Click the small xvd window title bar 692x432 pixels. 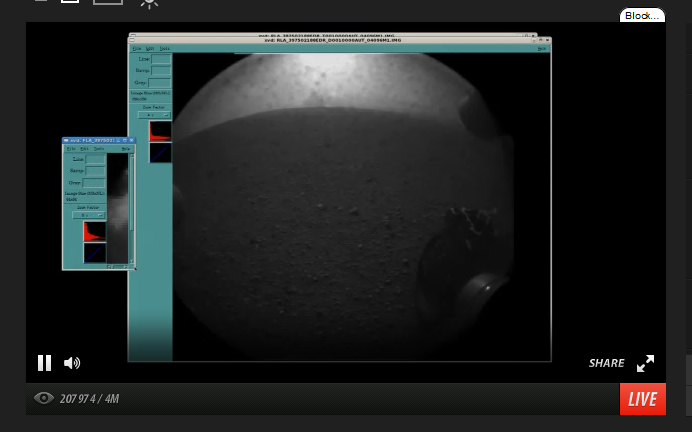pos(92,141)
